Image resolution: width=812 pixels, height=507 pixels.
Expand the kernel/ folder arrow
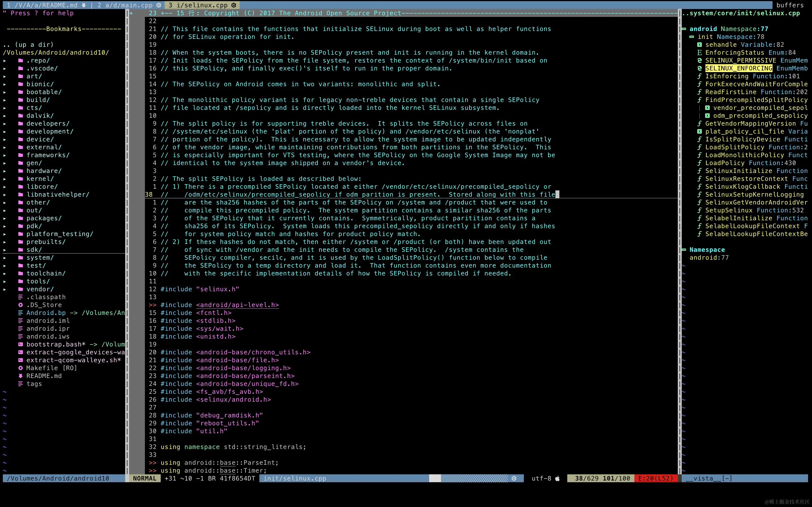pyautogui.click(x=5, y=179)
